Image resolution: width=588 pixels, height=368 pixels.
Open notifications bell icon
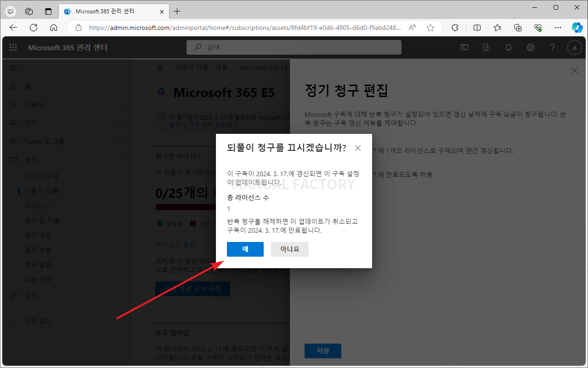coord(509,47)
